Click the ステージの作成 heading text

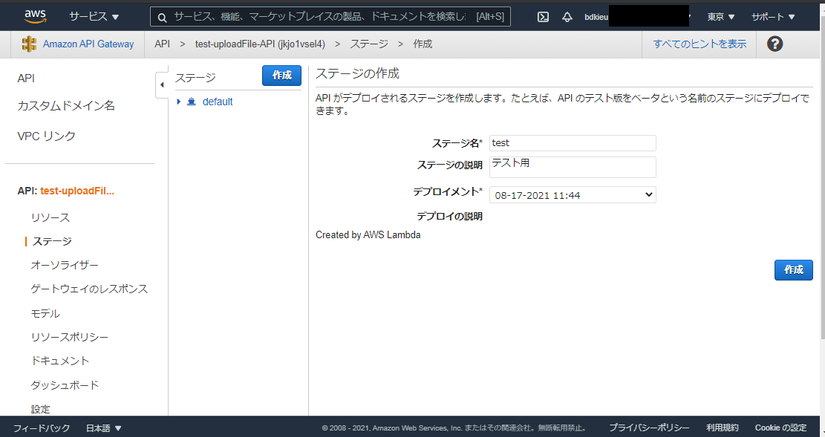point(357,74)
